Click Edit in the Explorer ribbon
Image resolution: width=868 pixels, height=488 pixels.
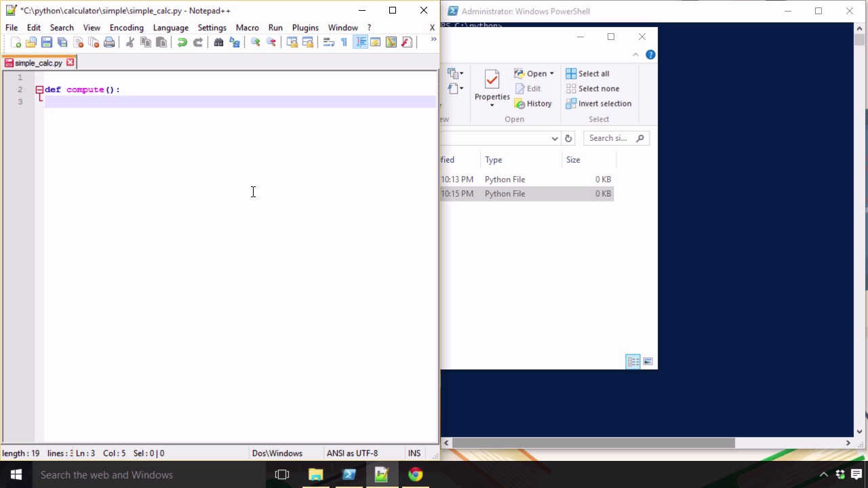pyautogui.click(x=528, y=89)
